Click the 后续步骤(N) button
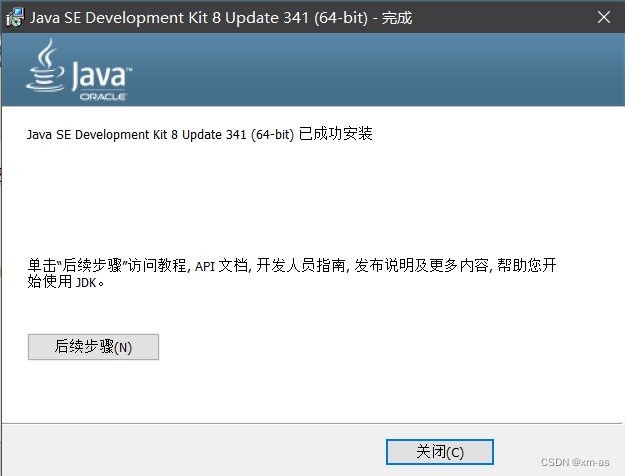The height and width of the screenshot is (476, 625). point(93,347)
